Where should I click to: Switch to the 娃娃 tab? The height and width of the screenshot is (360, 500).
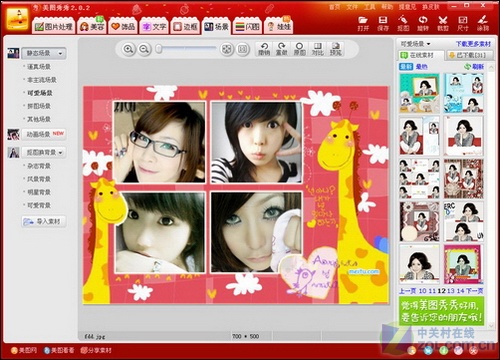click(279, 27)
